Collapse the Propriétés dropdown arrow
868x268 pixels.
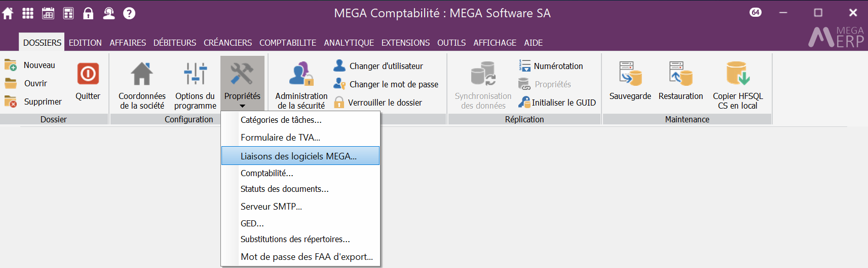(x=242, y=106)
